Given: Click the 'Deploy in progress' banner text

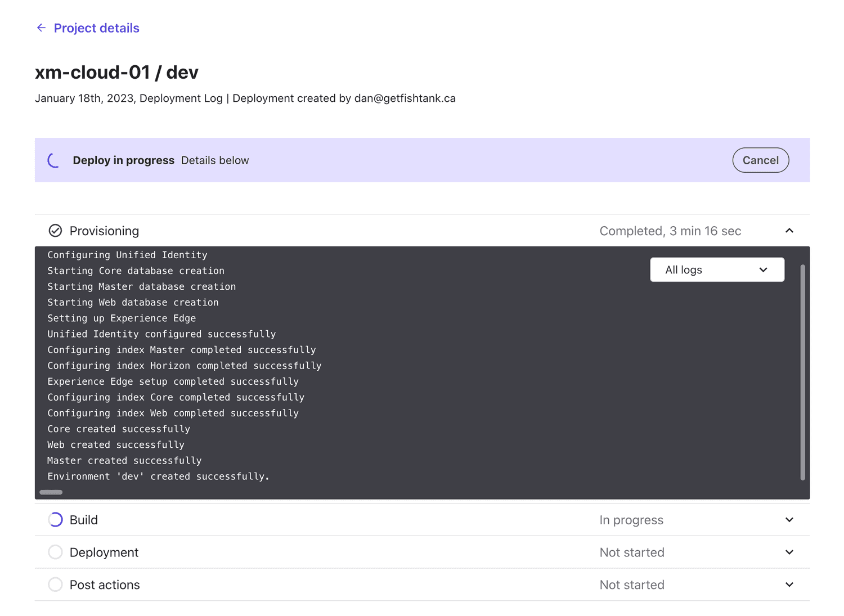Looking at the screenshot, I should tap(124, 160).
